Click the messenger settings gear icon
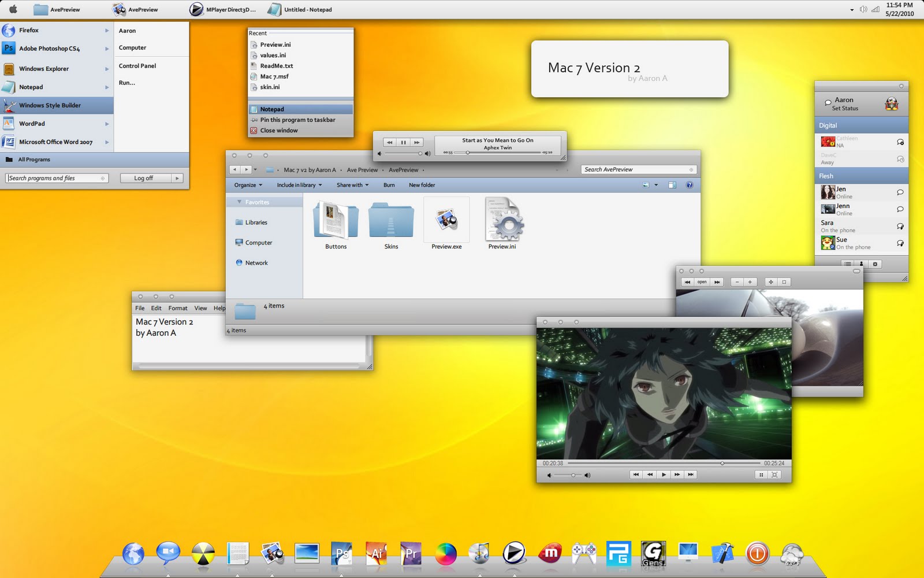 point(876,264)
